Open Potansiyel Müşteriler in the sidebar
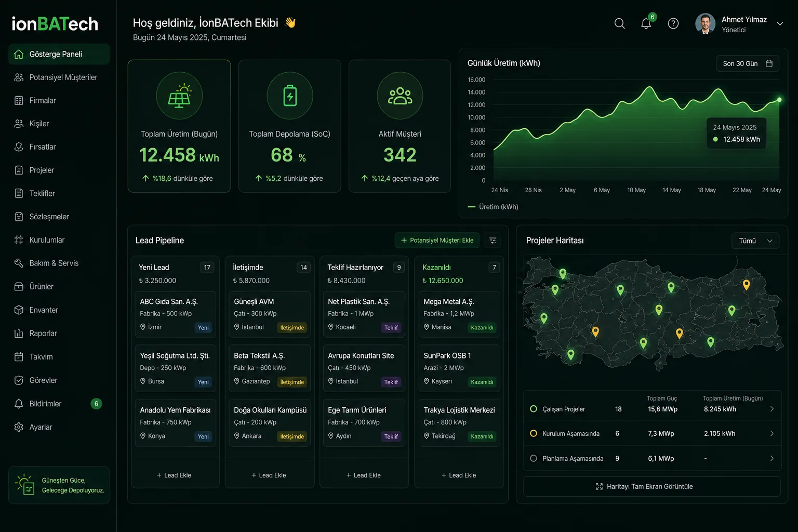Viewport: 798px width, 532px height. pos(59,77)
